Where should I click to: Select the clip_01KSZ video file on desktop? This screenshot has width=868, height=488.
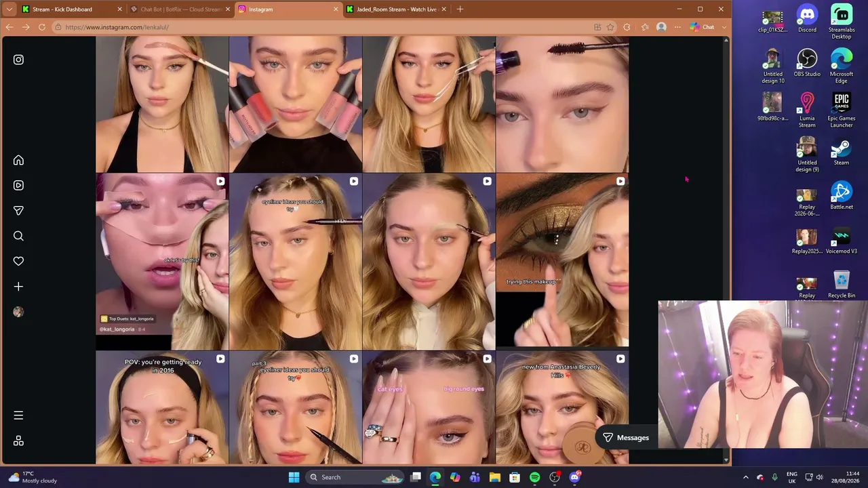pyautogui.click(x=772, y=22)
